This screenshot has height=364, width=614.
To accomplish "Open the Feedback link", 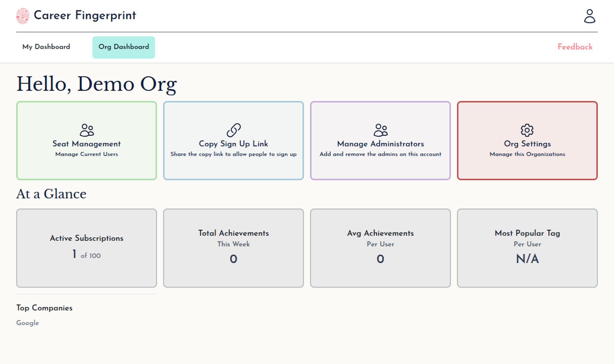I will pos(575,47).
